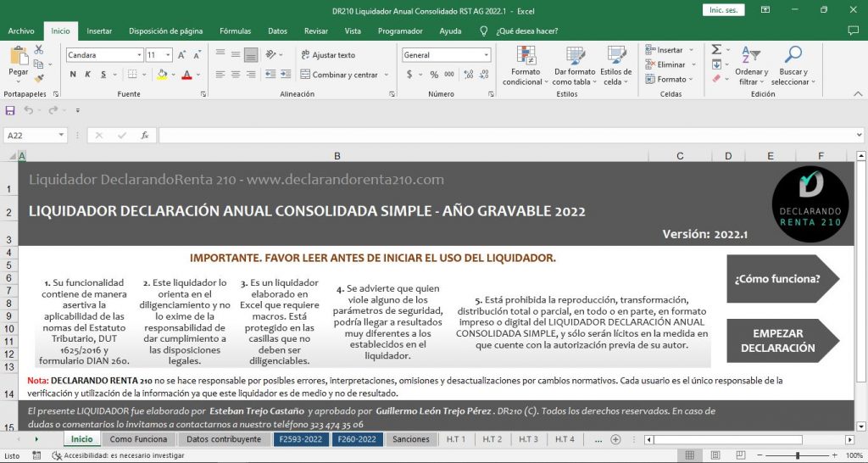
Task: Click Combinar y centrar button
Action: (x=339, y=75)
